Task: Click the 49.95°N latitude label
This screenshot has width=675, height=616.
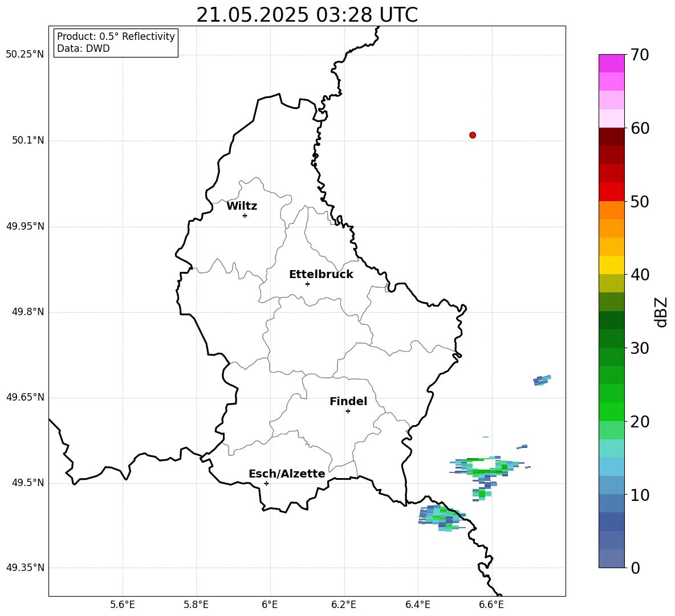Action: point(25,226)
